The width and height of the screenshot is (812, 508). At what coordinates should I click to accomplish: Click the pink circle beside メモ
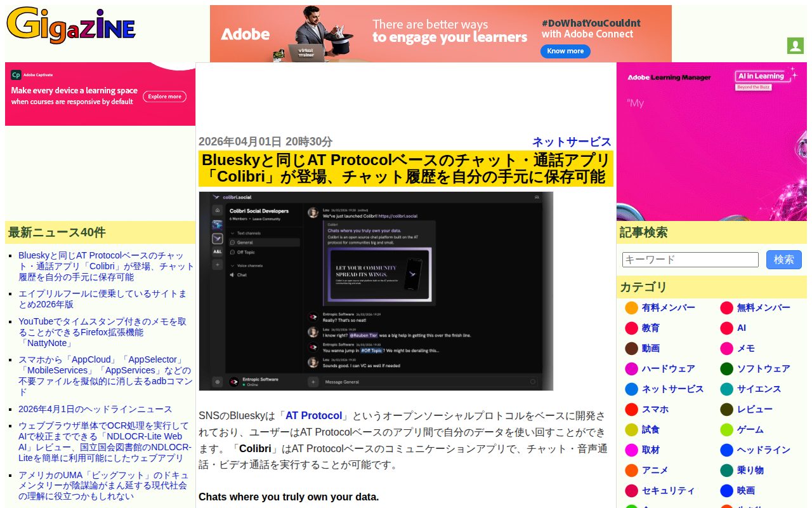click(x=726, y=349)
